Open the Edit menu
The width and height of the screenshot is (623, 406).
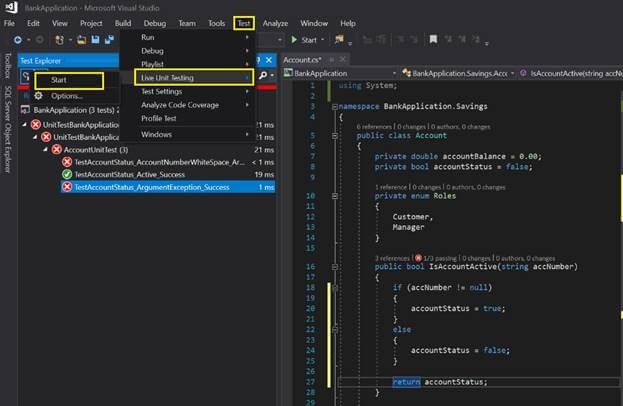click(33, 23)
